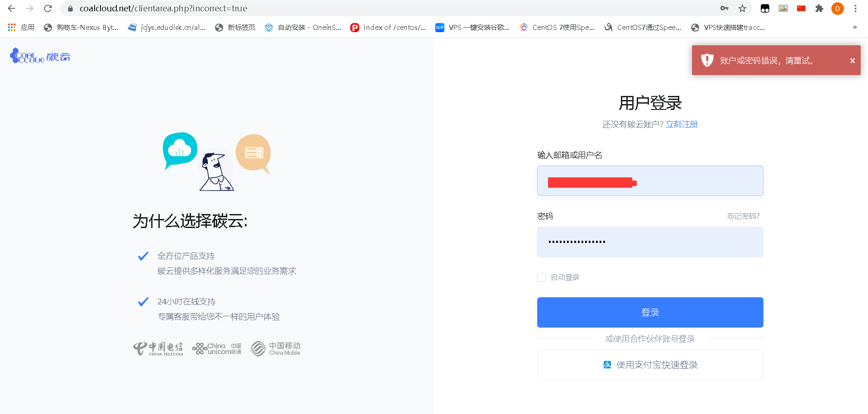
Task: Click the orange profile avatar D
Action: (x=837, y=9)
